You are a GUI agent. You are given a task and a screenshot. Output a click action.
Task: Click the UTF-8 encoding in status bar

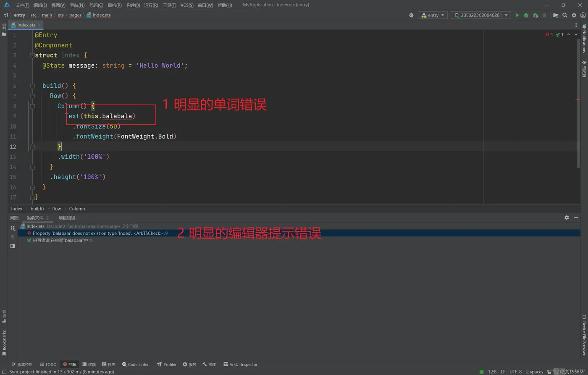(515, 372)
